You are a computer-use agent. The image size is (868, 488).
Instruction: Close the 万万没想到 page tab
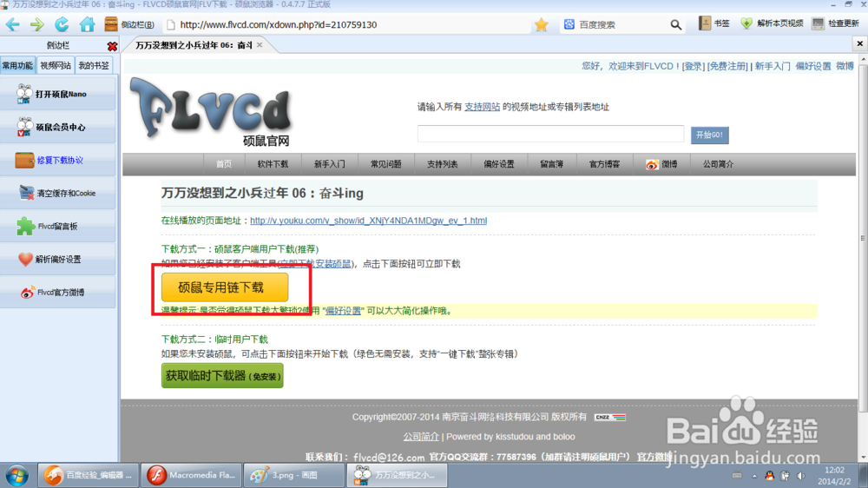[259, 45]
